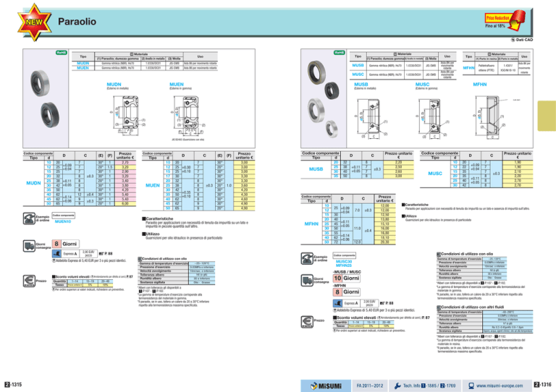Click the yellow side tab on right edge

point(547,116)
